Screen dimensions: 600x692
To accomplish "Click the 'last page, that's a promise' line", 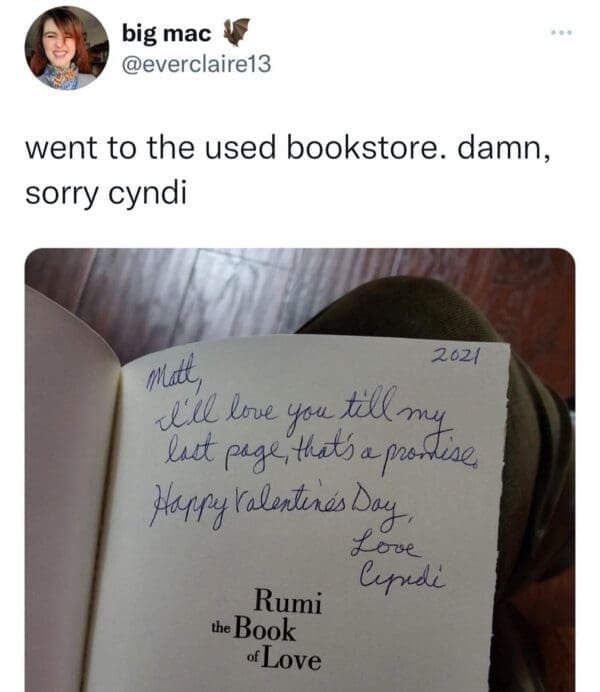I will pos(321,455).
